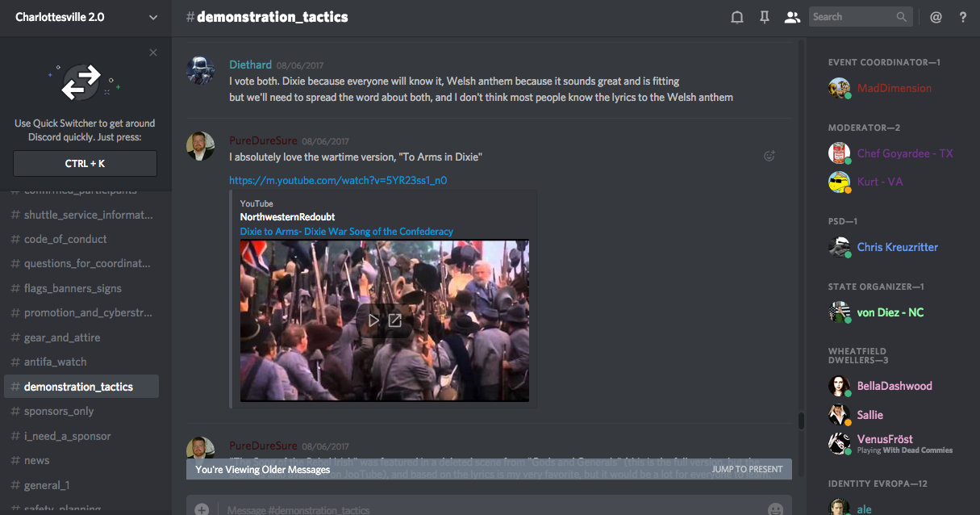Image resolution: width=980 pixels, height=515 pixels.
Task: Click in the Search input field
Action: pyautogui.click(x=852, y=17)
